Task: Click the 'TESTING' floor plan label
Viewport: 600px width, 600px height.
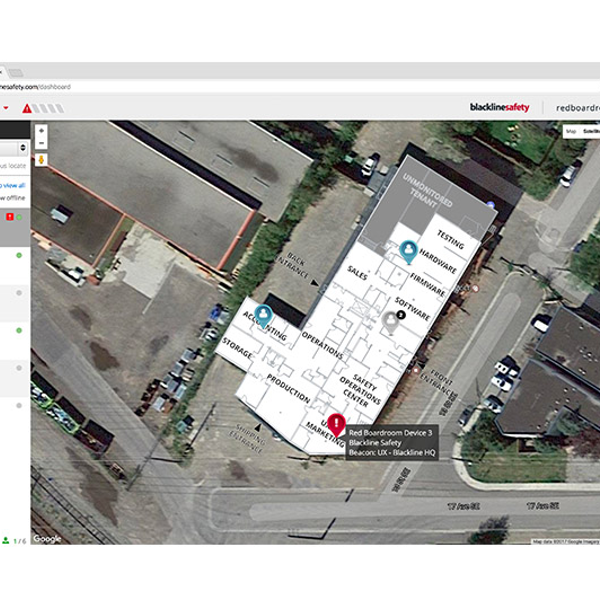Action: tap(451, 240)
